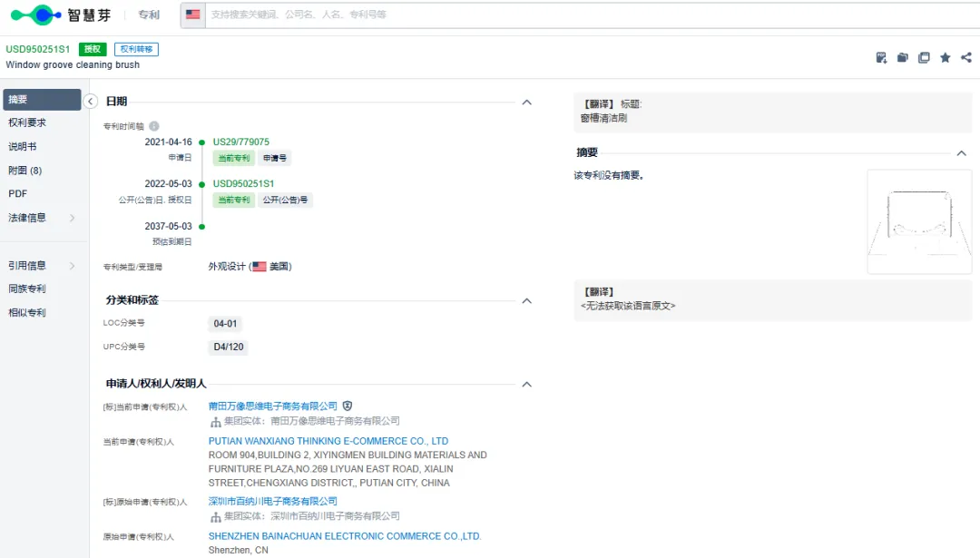The image size is (980, 558).
Task: Click the 申请号 tag
Action: click(x=274, y=158)
